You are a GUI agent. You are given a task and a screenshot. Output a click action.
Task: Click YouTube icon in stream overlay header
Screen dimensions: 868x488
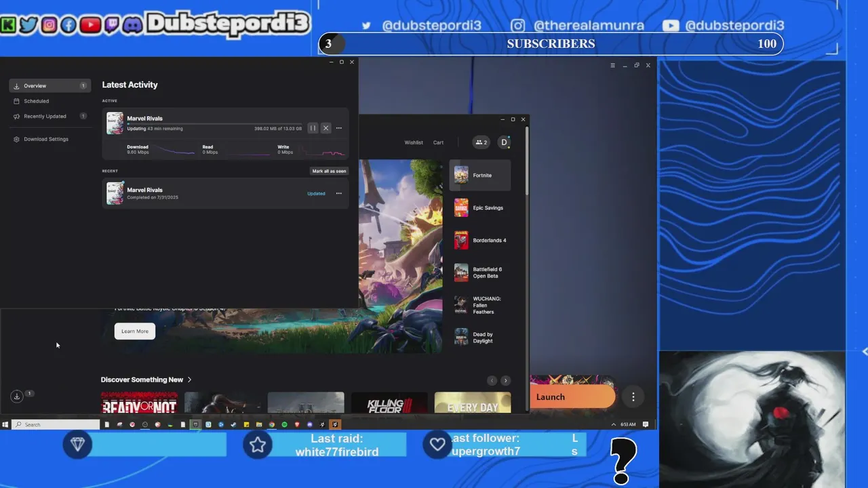tap(90, 25)
